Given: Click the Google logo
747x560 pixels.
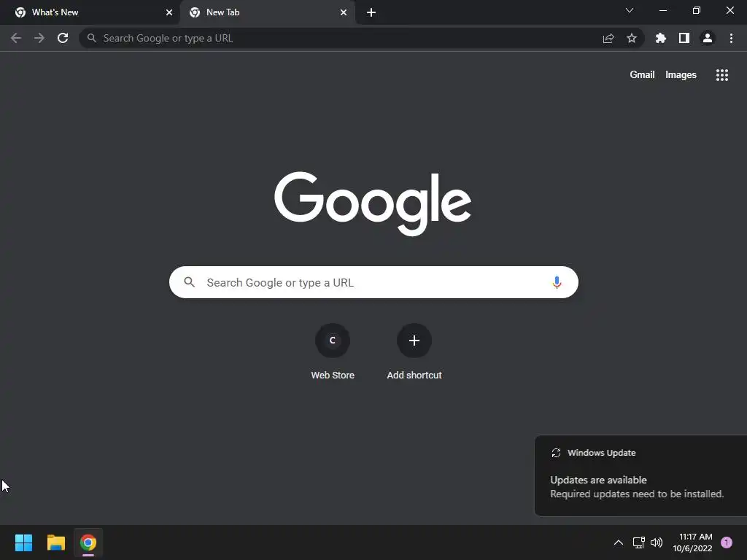Looking at the screenshot, I should coord(373,204).
